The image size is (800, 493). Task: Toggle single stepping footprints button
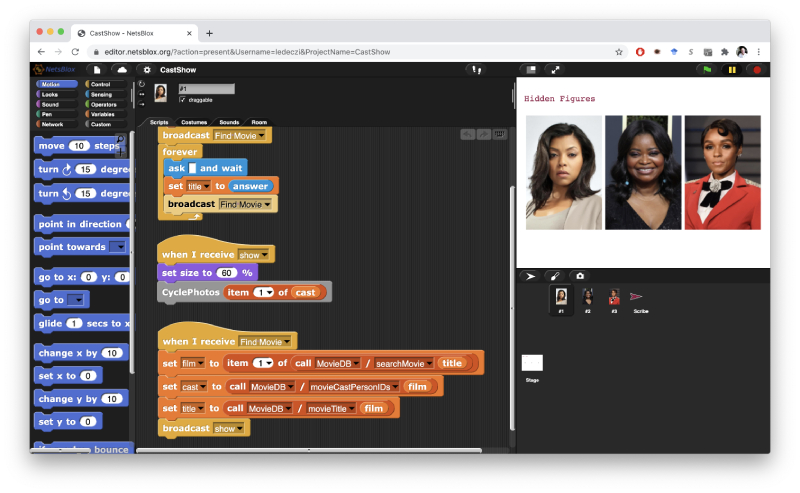(476, 70)
